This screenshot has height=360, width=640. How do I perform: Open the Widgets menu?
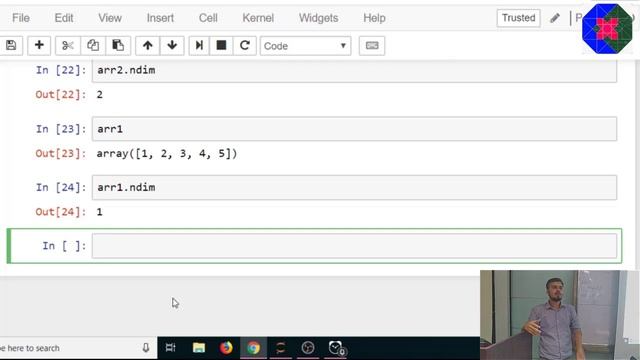click(x=318, y=18)
